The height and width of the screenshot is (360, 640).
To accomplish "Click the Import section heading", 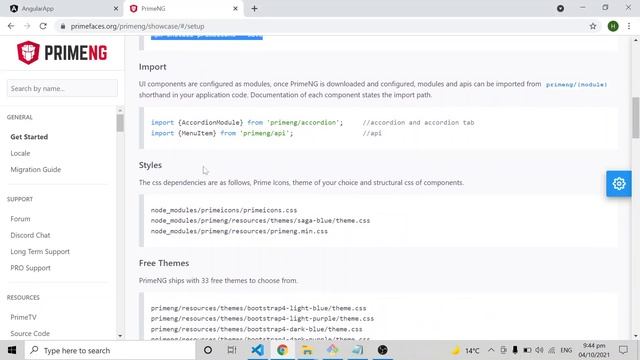I will click(152, 67).
